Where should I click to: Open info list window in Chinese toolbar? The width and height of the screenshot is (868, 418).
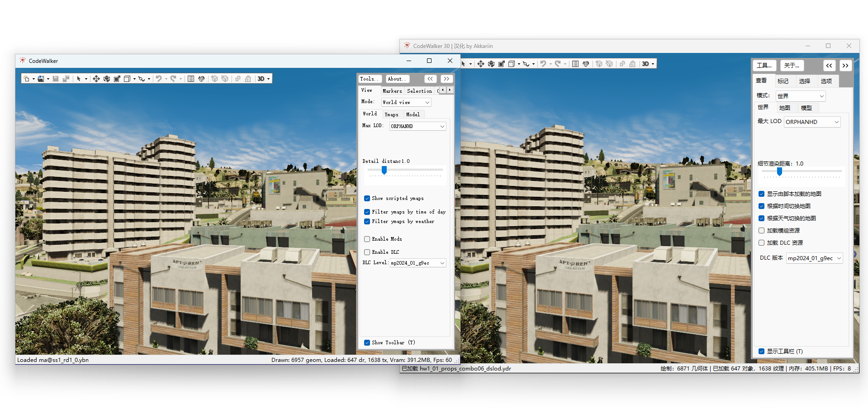click(x=575, y=64)
